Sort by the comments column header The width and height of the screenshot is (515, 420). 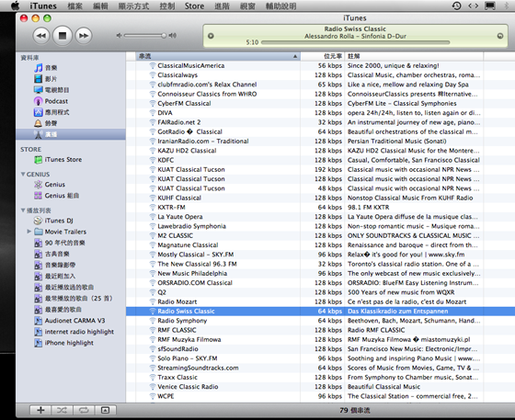point(414,56)
